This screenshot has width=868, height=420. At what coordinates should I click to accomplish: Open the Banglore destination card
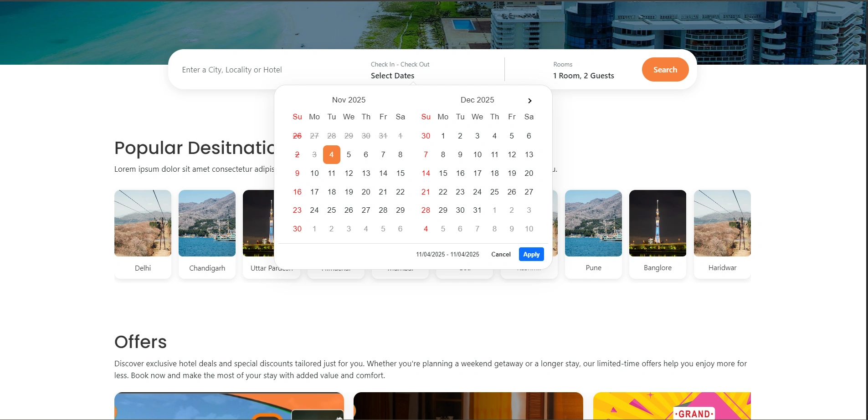657,232
